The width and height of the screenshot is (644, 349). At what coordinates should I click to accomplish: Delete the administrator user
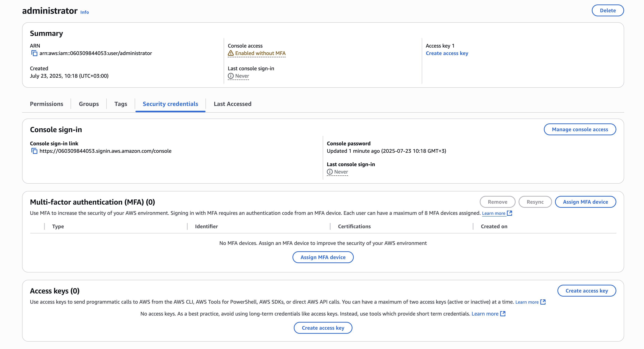pos(608,11)
